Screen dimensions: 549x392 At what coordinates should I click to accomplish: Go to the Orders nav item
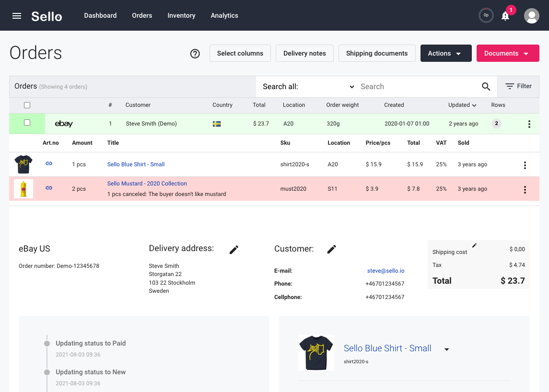[142, 15]
